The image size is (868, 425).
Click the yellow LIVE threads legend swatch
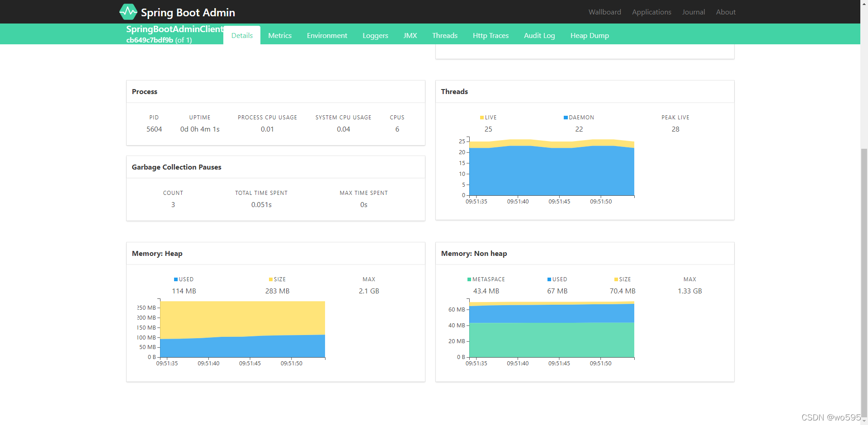[x=482, y=118]
